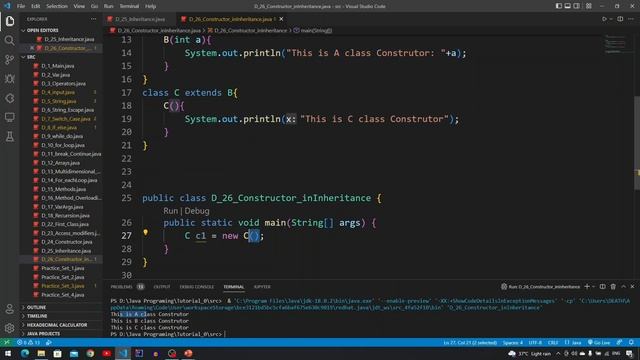Open the Search view in activity bar
This screenshot has height=360, width=640.
[x=10, y=40]
